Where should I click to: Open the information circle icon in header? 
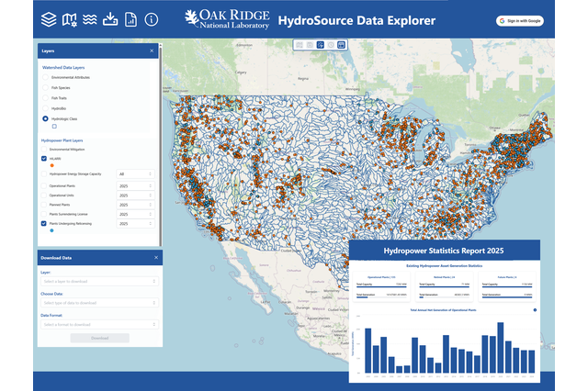pos(152,19)
